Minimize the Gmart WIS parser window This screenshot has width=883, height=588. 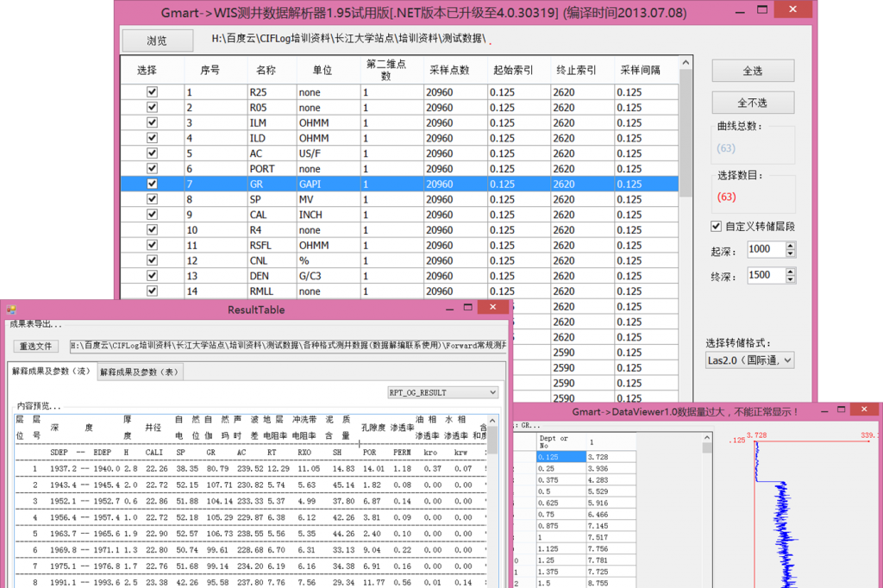[x=740, y=12]
